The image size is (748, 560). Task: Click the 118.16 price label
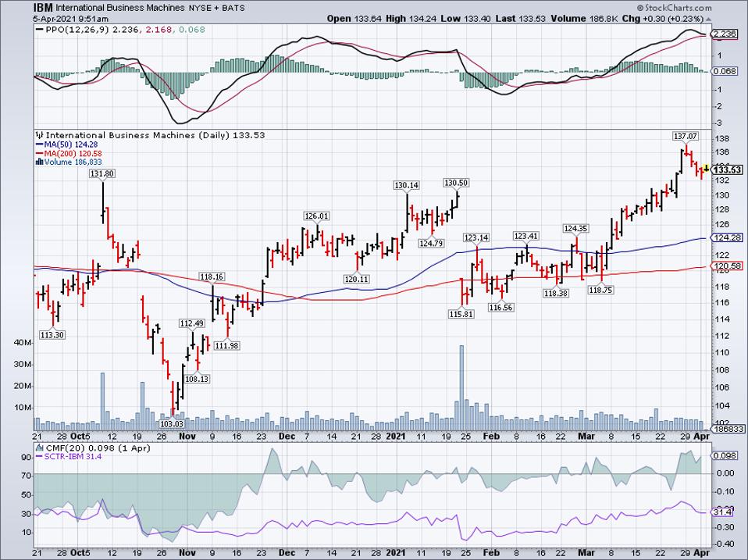click(212, 276)
